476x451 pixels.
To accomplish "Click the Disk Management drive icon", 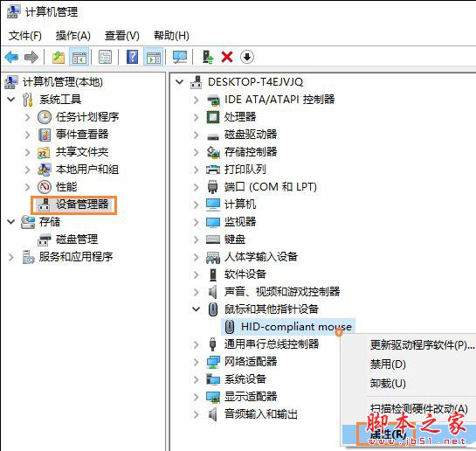I will point(45,239).
